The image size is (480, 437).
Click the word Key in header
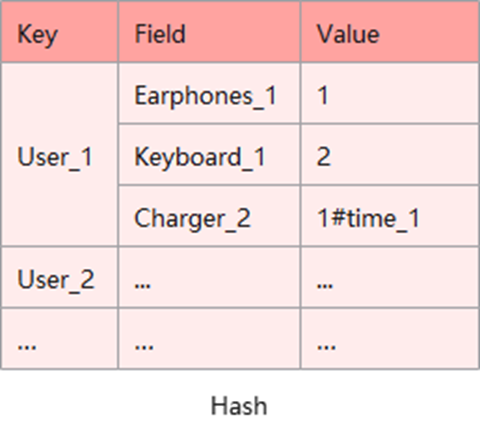point(37,35)
